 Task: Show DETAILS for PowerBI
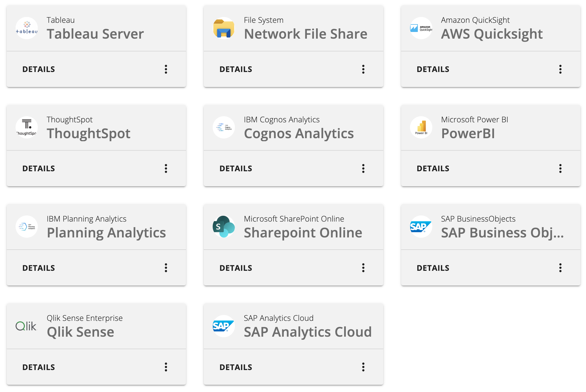pos(433,168)
